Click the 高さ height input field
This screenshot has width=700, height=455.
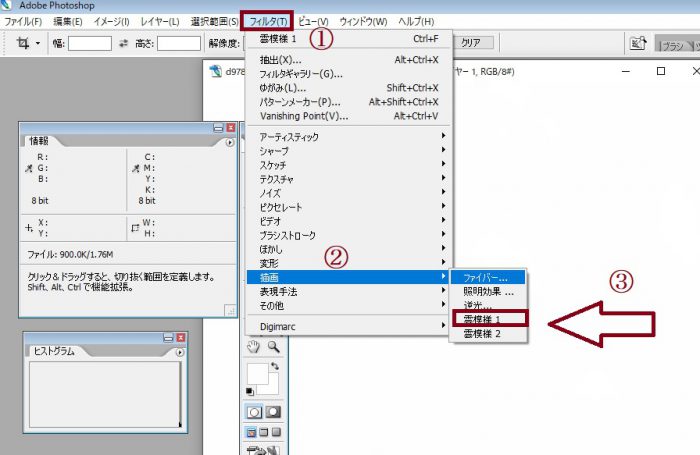179,43
